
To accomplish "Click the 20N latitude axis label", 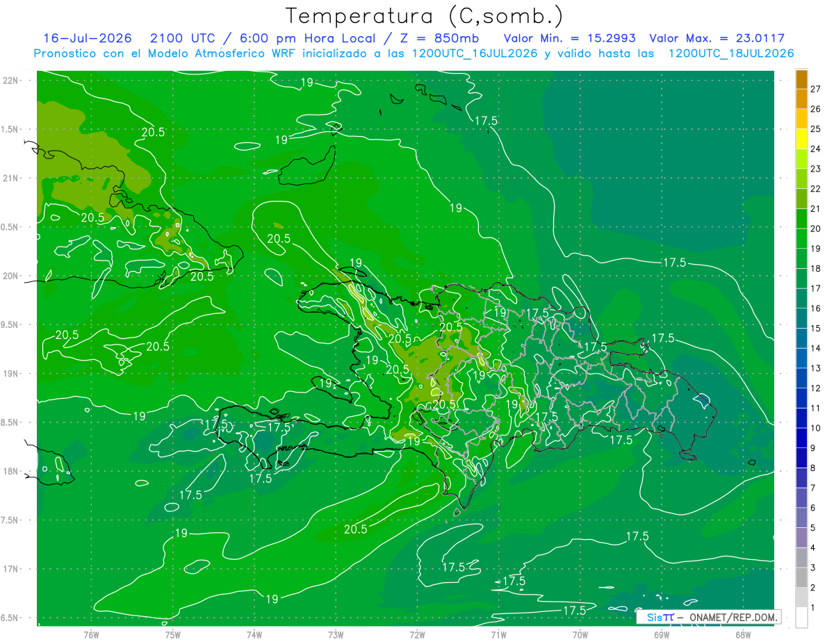I will click(12, 276).
